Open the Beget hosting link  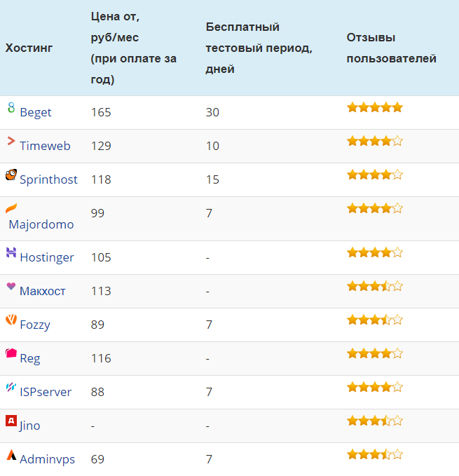pos(36,113)
